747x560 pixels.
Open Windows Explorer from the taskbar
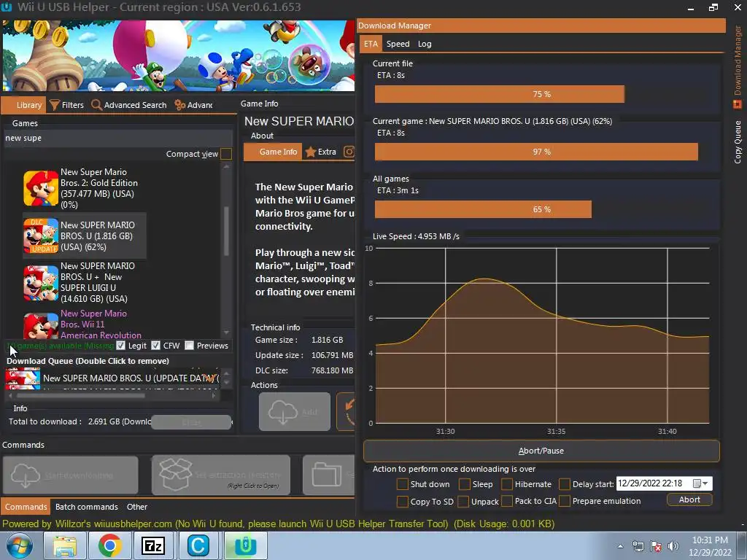coord(64,545)
